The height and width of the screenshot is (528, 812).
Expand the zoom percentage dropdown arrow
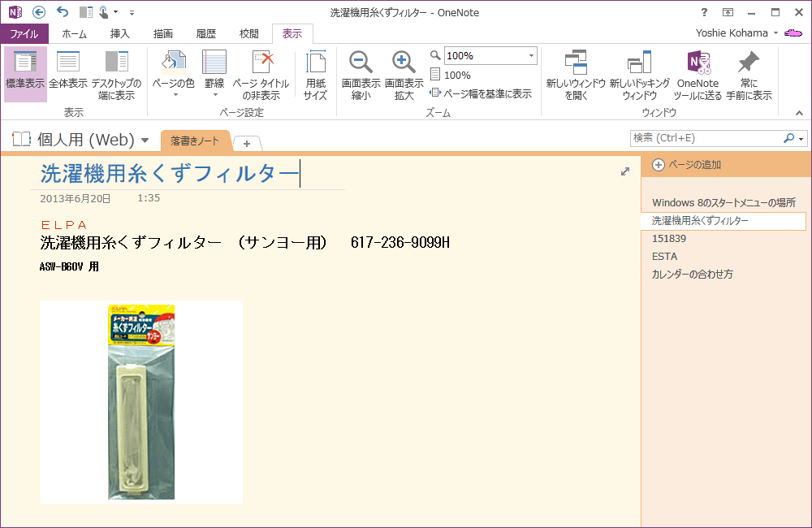coord(531,55)
